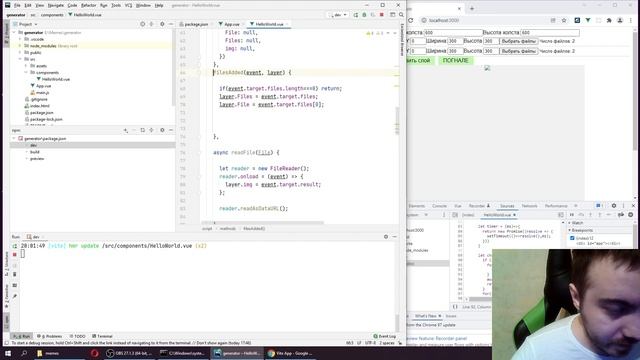
Task: Click the deactivate breakpoints icon in DevTools
Action: pos(621,215)
